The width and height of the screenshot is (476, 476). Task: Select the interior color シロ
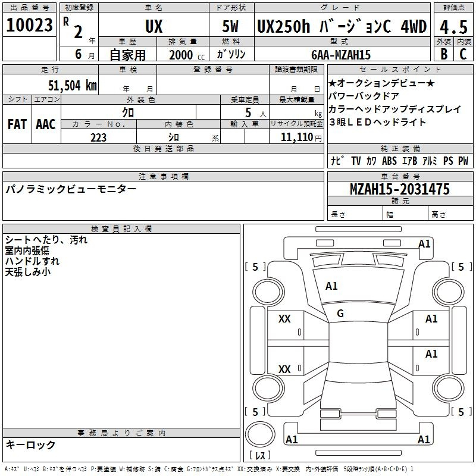[x=174, y=137]
